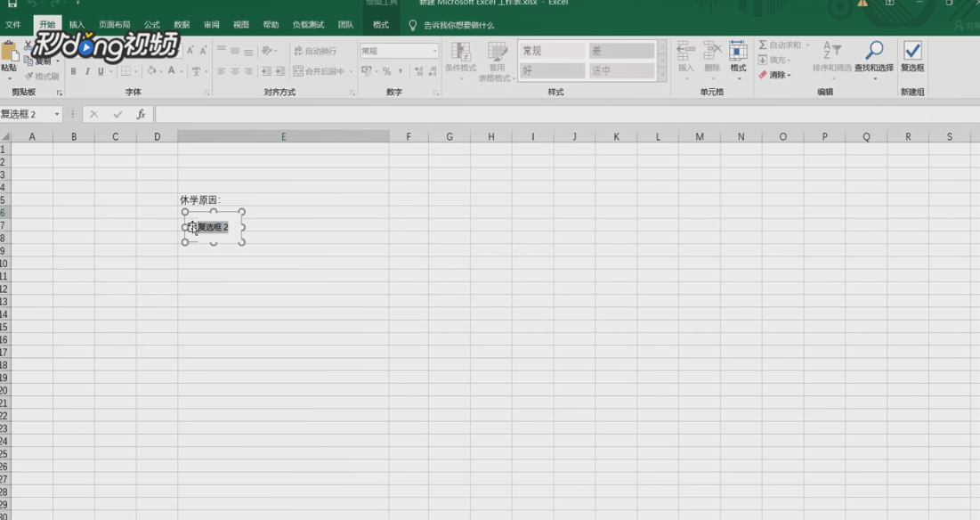Open the 对齐方式 alignment dialog launcher

pyautogui.click(x=352, y=93)
